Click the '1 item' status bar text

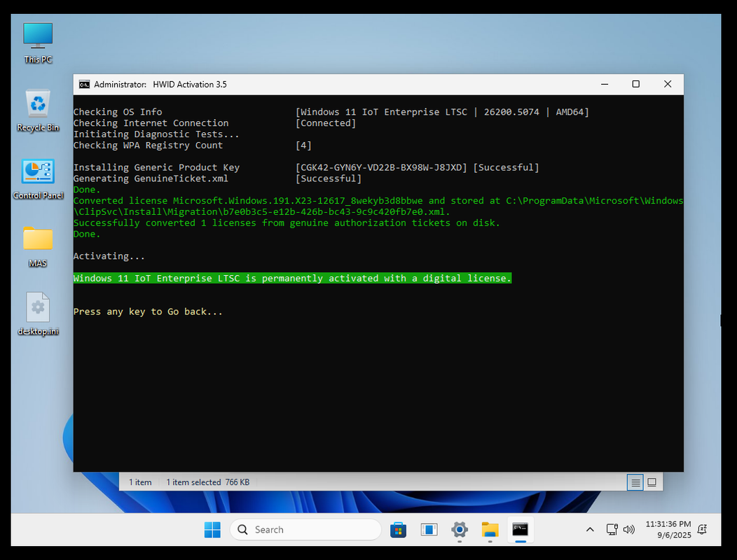[x=140, y=482]
